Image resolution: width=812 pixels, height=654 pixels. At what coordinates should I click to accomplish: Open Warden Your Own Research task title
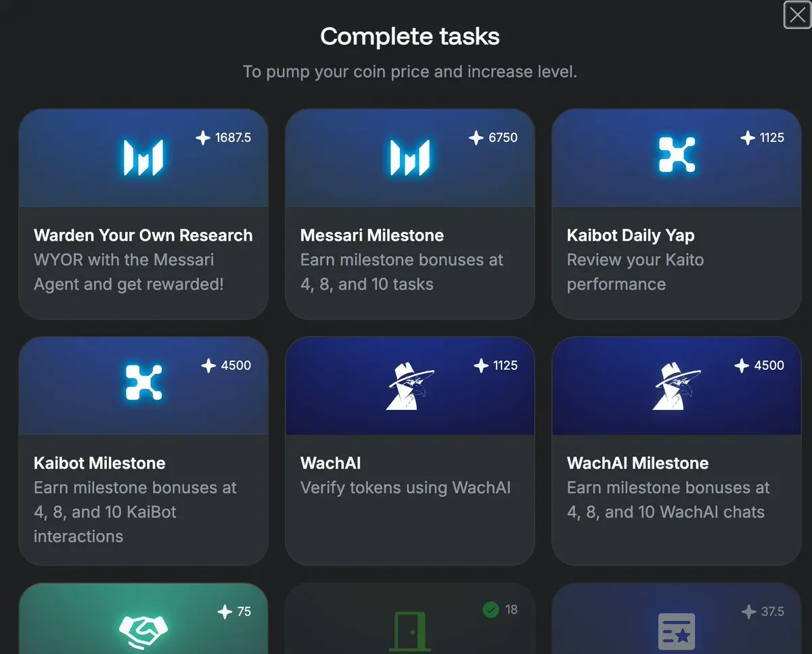click(x=143, y=235)
